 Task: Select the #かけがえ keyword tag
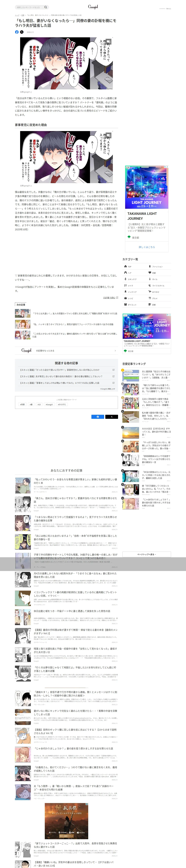(x=62, y=404)
